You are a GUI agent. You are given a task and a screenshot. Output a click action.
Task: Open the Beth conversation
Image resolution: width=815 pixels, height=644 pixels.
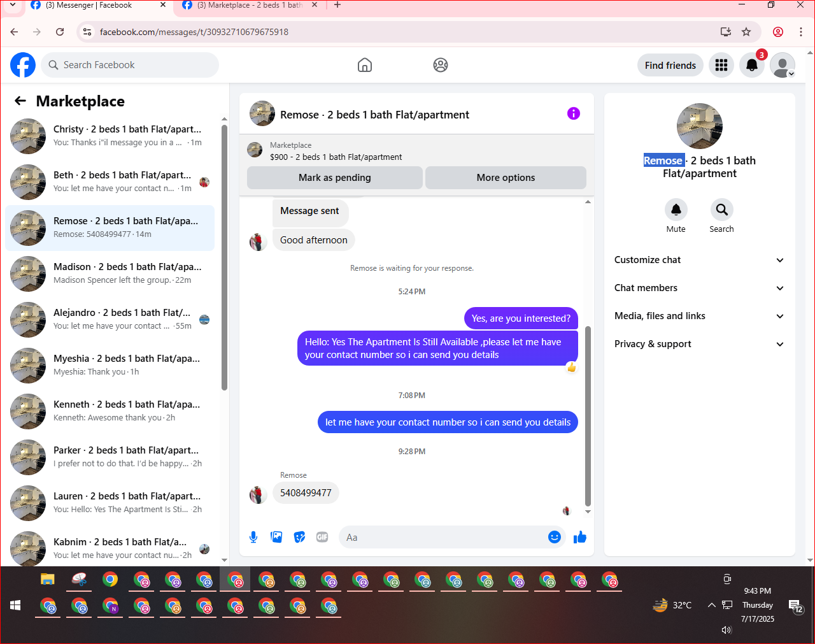pos(110,182)
